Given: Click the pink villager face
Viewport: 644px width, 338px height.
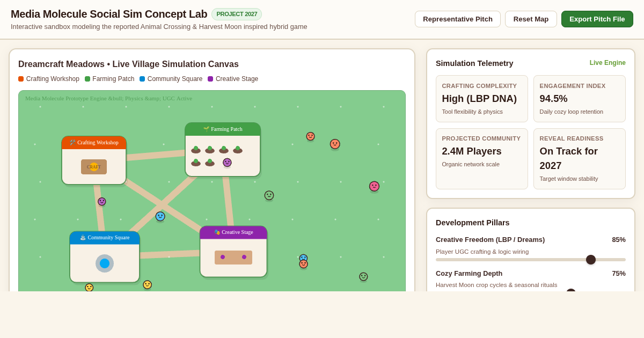Looking at the screenshot, I should coord(374,186).
